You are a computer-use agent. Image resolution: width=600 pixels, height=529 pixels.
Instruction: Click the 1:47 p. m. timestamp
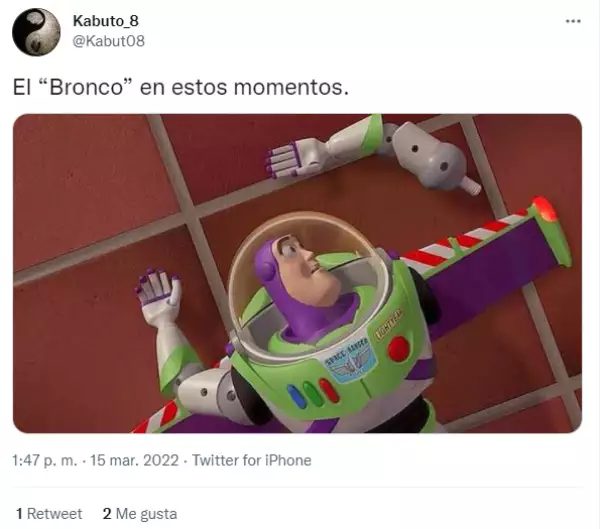(44, 460)
